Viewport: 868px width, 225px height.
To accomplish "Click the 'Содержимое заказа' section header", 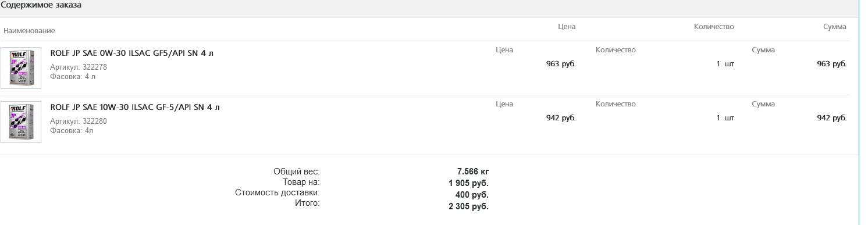I will [41, 5].
